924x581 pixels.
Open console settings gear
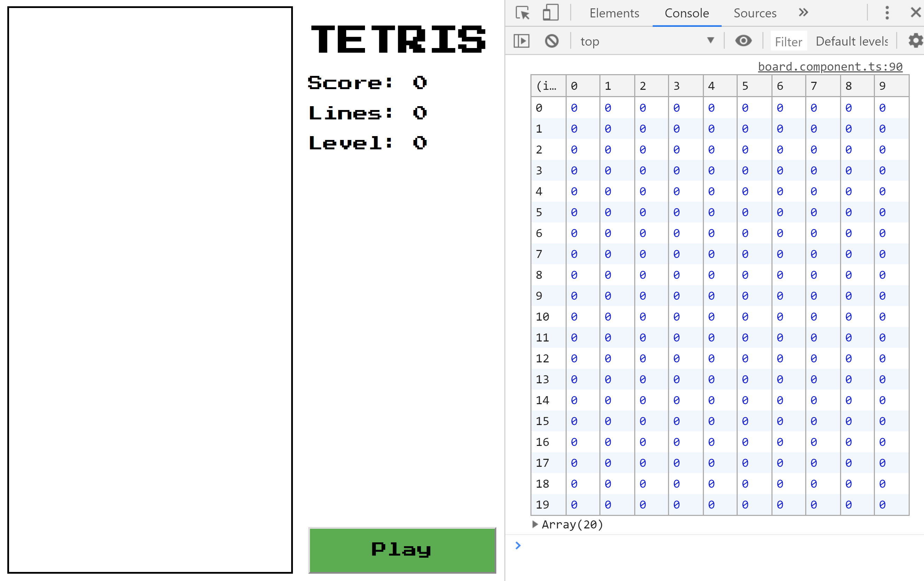tap(916, 41)
